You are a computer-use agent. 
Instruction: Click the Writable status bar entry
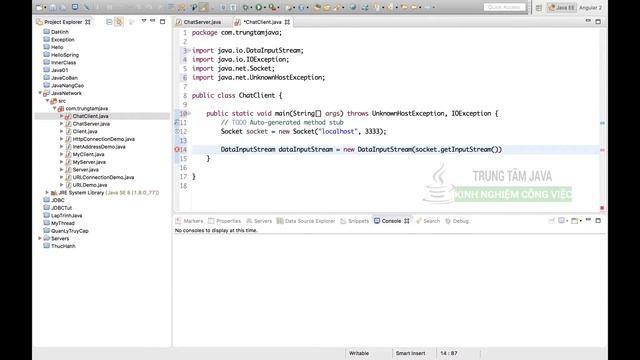coord(359,353)
